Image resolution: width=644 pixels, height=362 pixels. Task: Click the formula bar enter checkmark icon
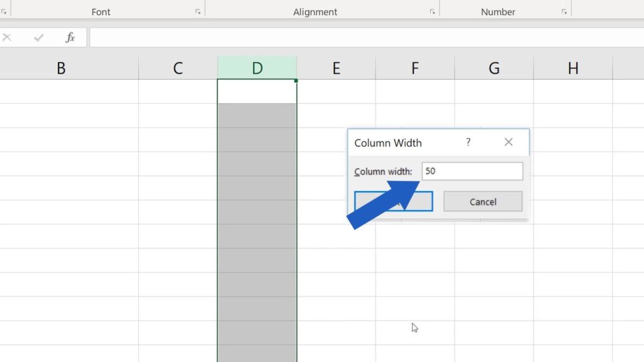click(x=39, y=38)
